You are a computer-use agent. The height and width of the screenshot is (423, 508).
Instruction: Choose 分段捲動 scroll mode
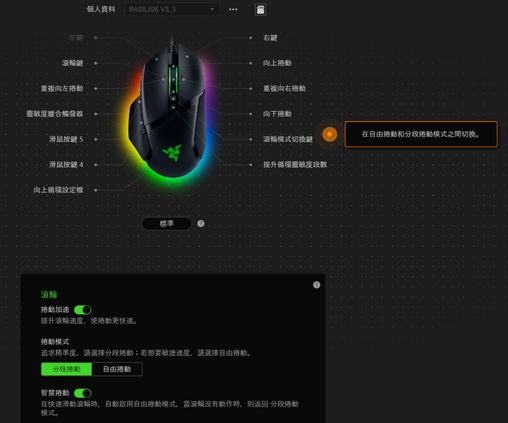(66, 369)
